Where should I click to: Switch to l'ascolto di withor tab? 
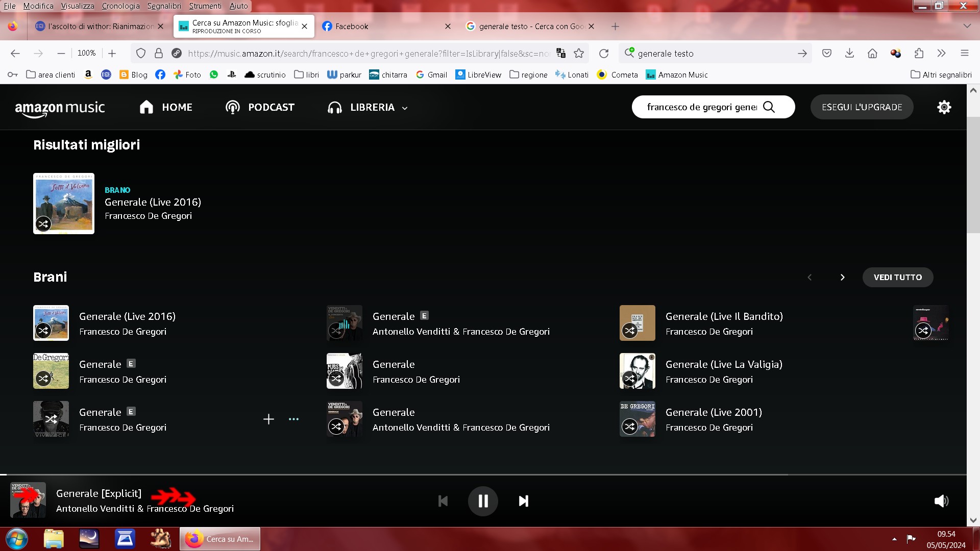(100, 26)
